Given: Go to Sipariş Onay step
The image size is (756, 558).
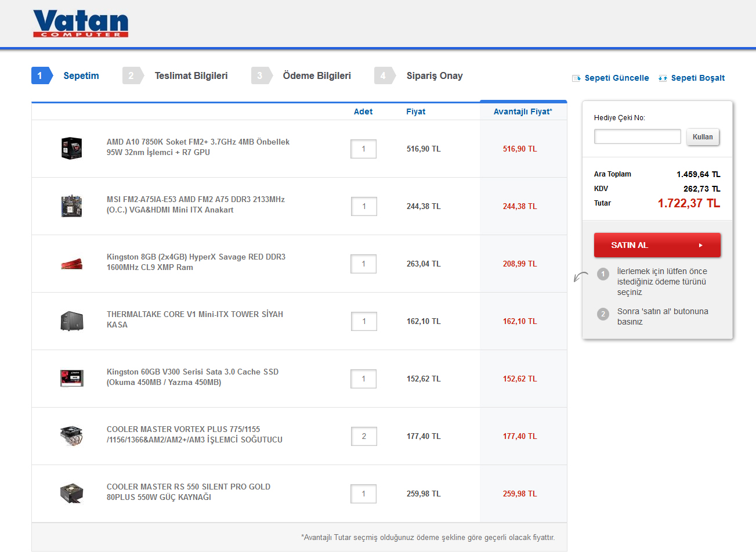Looking at the screenshot, I should point(435,75).
